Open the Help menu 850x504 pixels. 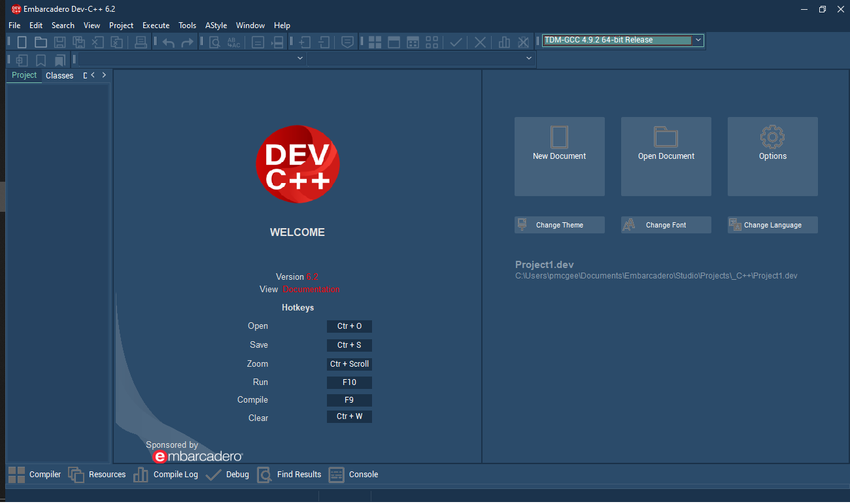tap(282, 25)
